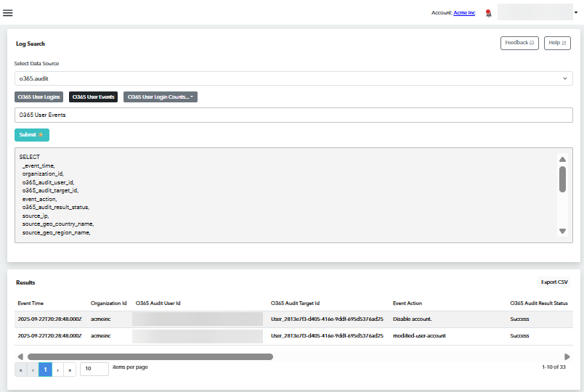Click the items per page field
Viewport: 584px width, 392px height.
94,369
